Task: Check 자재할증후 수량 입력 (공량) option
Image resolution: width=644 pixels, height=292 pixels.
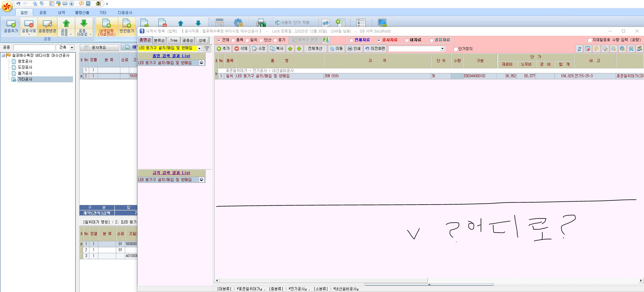Action: coord(589,40)
